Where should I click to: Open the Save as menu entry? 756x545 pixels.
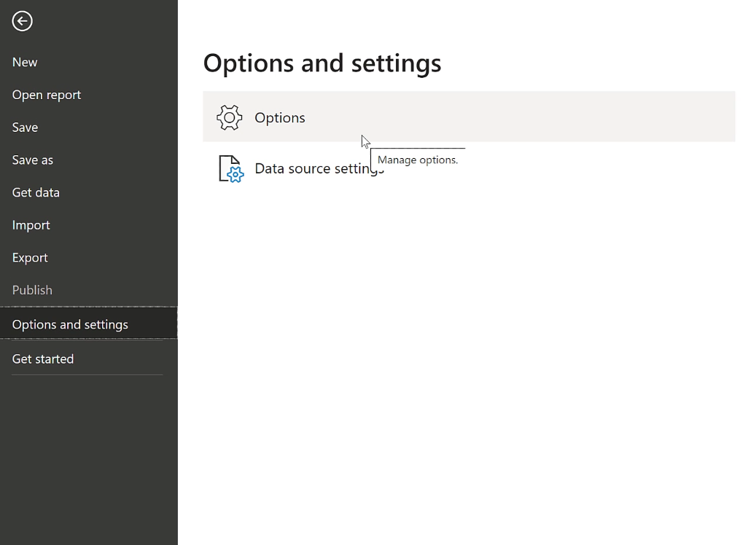32,160
